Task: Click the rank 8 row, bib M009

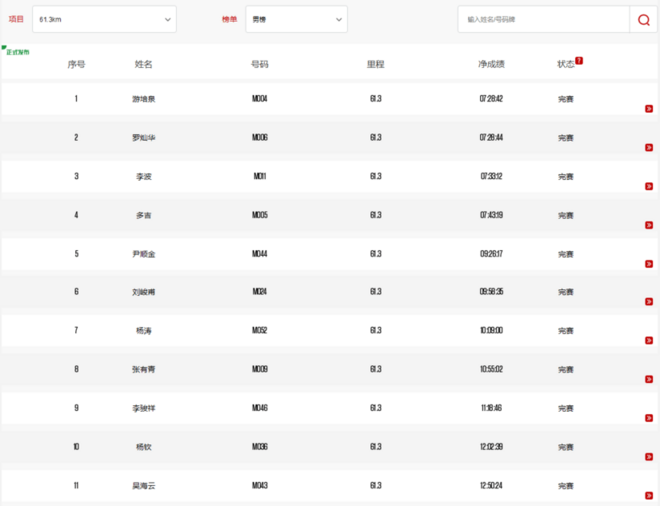Action: click(259, 369)
